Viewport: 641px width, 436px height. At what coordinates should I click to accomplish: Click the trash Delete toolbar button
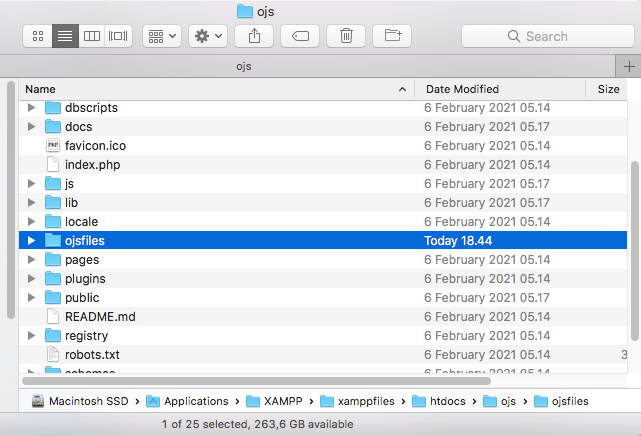coord(346,36)
